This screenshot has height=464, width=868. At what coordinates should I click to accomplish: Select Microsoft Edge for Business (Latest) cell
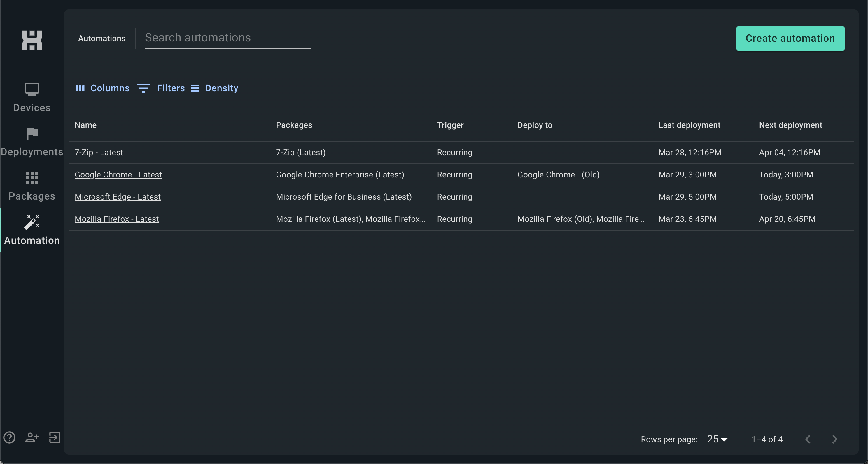click(x=344, y=197)
